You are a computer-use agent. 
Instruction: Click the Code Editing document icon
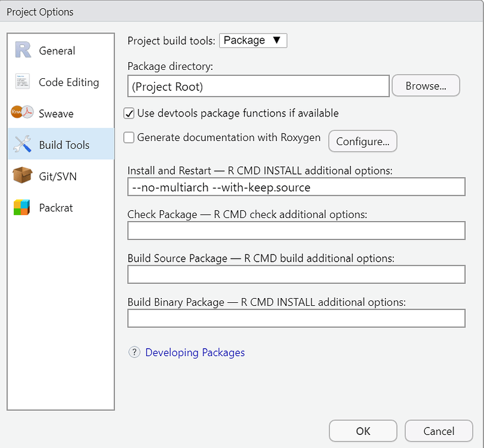coord(23,81)
